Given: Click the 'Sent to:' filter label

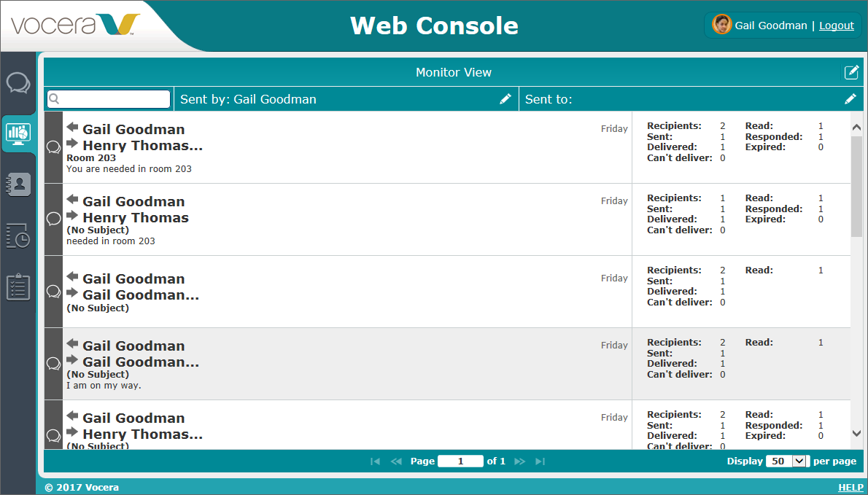Looking at the screenshot, I should click(549, 100).
